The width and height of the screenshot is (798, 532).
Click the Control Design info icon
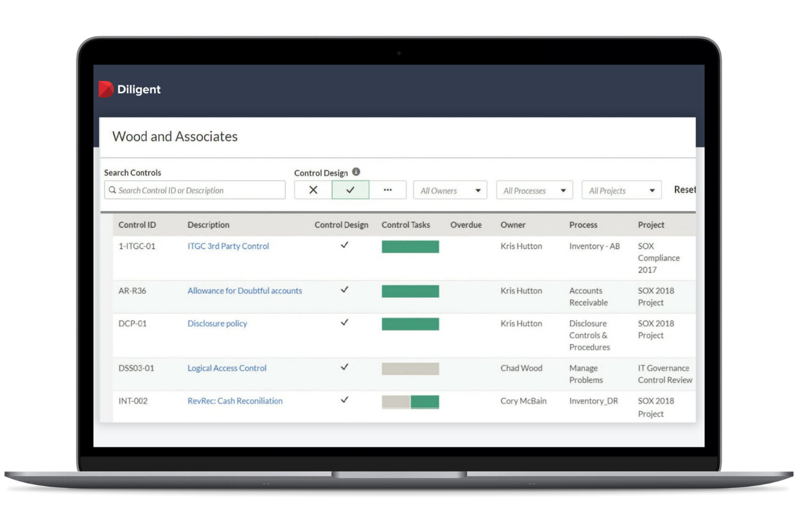(356, 171)
